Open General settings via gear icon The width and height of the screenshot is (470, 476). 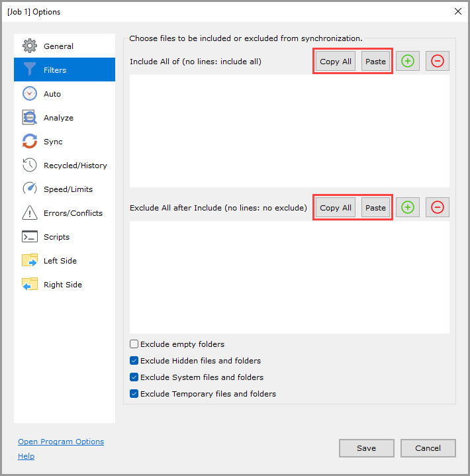30,46
